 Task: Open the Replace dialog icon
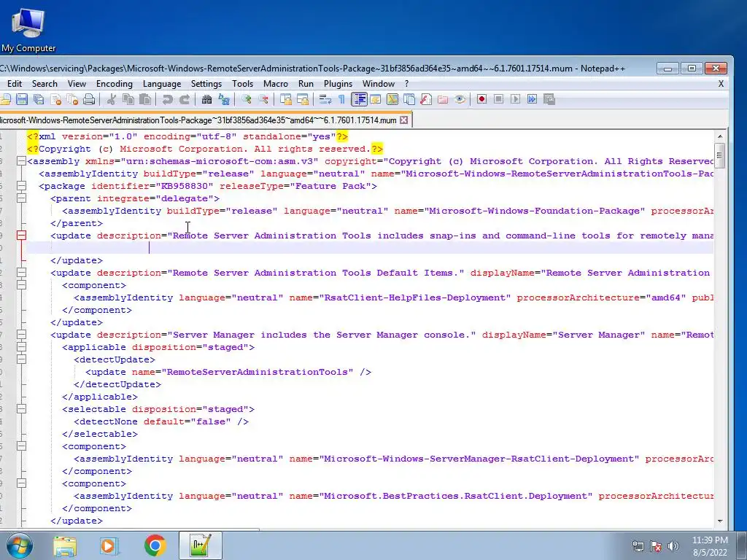[x=224, y=99]
